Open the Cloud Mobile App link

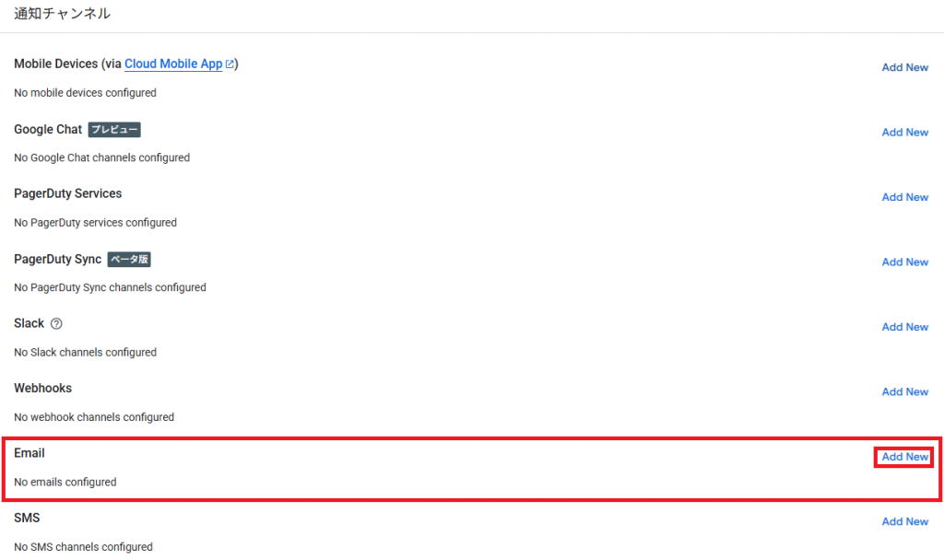point(173,64)
